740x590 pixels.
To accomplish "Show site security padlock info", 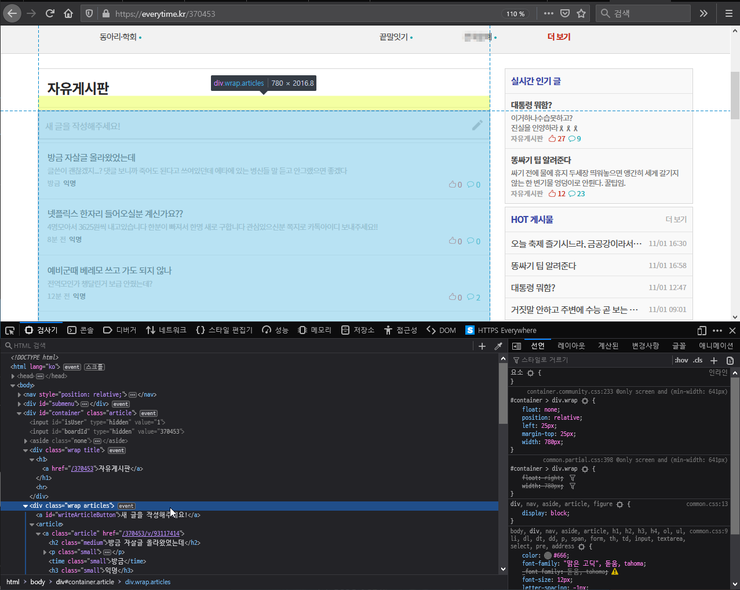I will (x=106, y=14).
